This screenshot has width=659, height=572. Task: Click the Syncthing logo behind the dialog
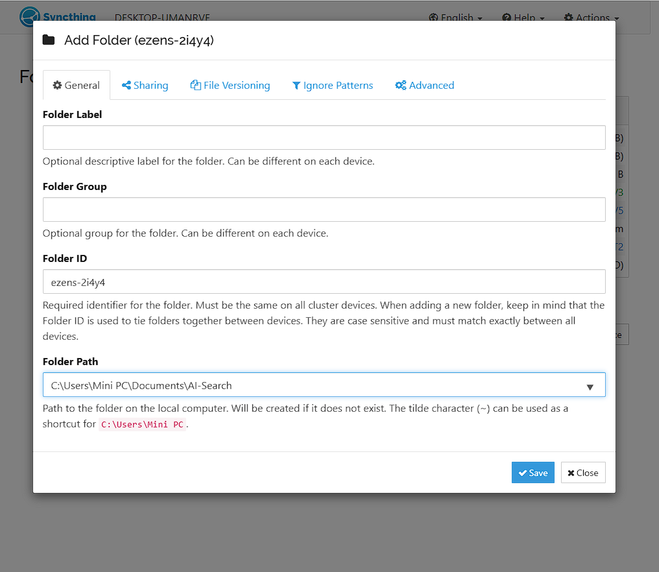point(58,17)
